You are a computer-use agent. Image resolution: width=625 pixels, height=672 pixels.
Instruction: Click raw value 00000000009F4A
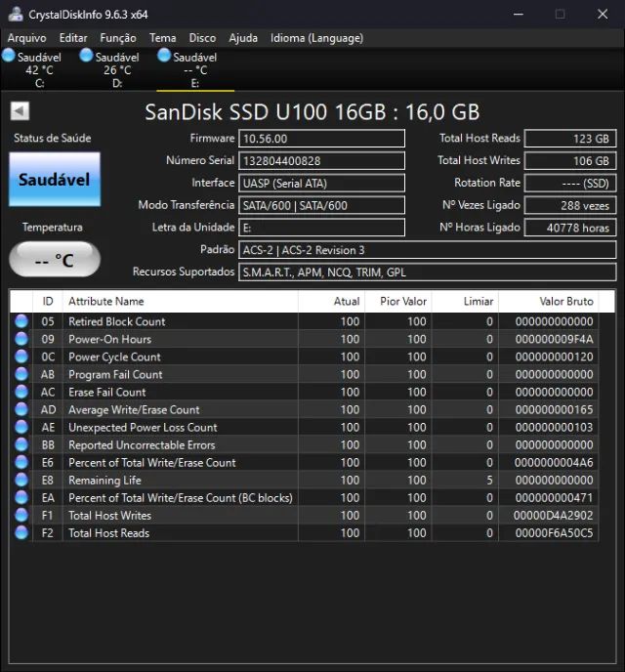tap(554, 339)
